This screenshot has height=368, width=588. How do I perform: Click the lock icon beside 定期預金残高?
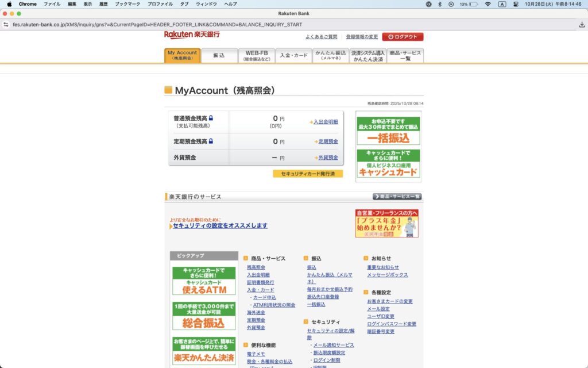pyautogui.click(x=211, y=141)
